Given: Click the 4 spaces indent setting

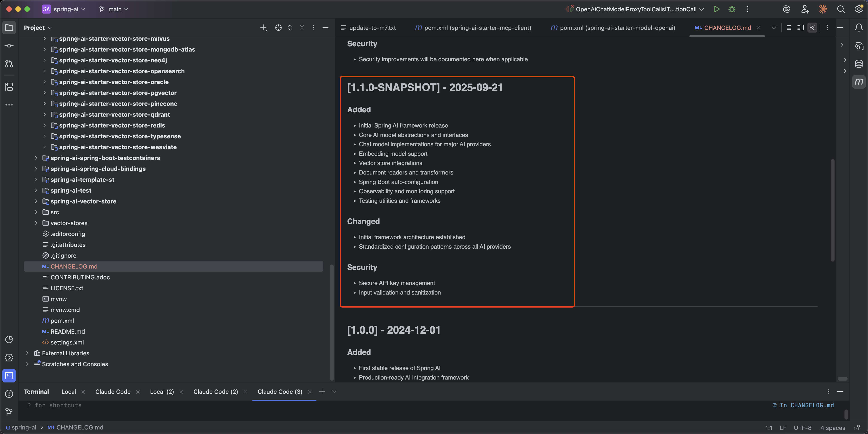Looking at the screenshot, I should (833, 428).
